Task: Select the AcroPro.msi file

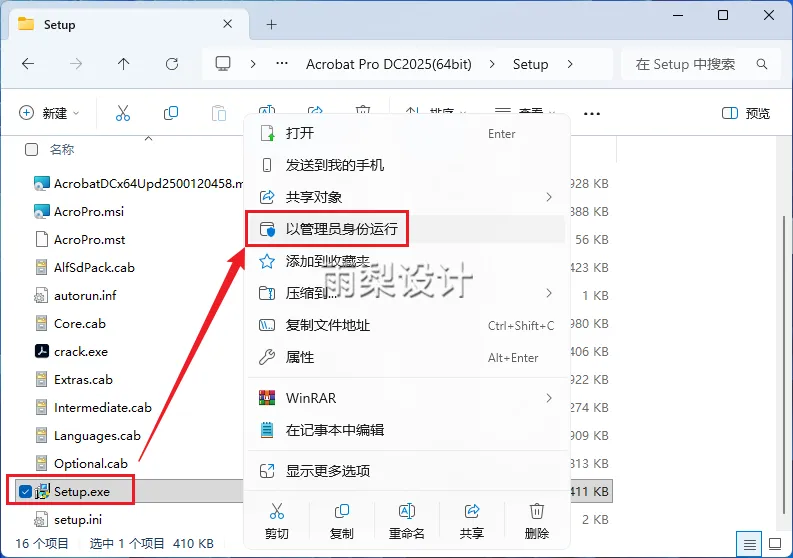Action: tap(79, 211)
